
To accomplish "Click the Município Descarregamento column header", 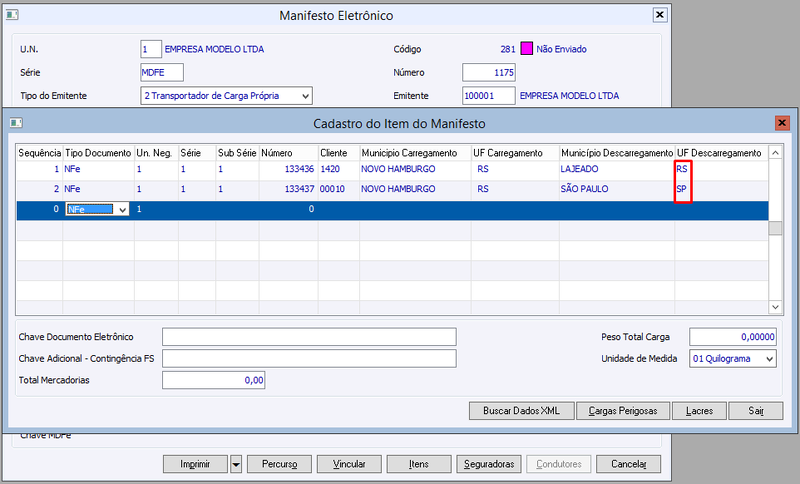I will (x=617, y=153).
